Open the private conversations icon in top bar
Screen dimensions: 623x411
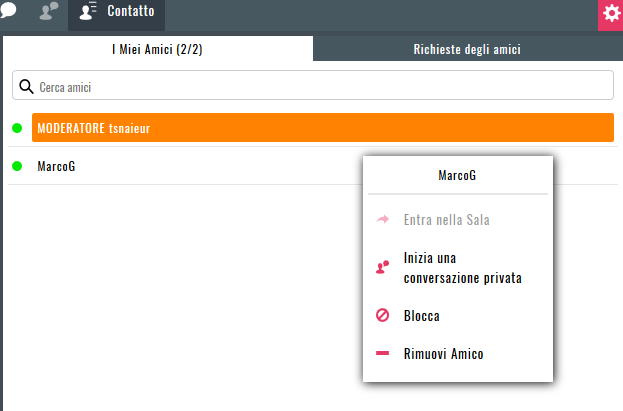click(49, 11)
